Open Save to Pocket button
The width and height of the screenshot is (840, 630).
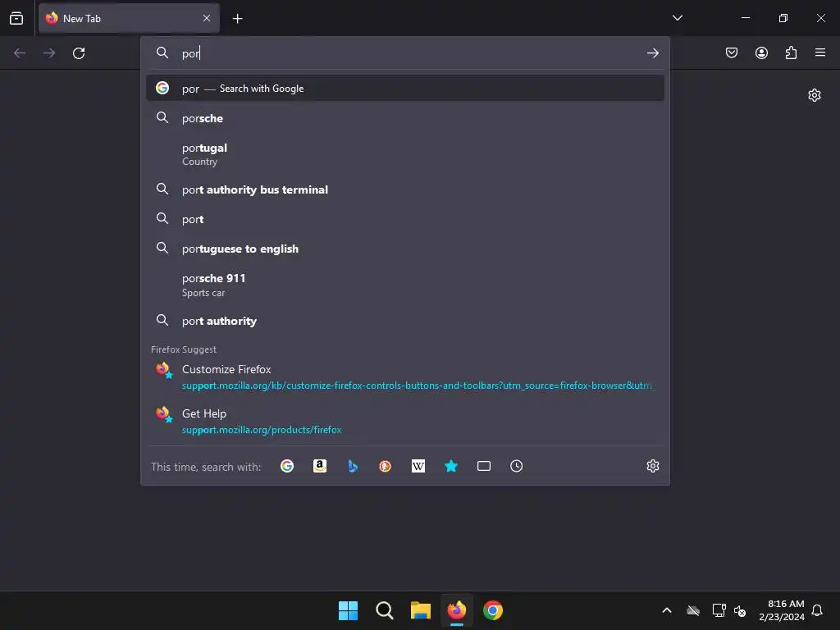click(x=732, y=52)
